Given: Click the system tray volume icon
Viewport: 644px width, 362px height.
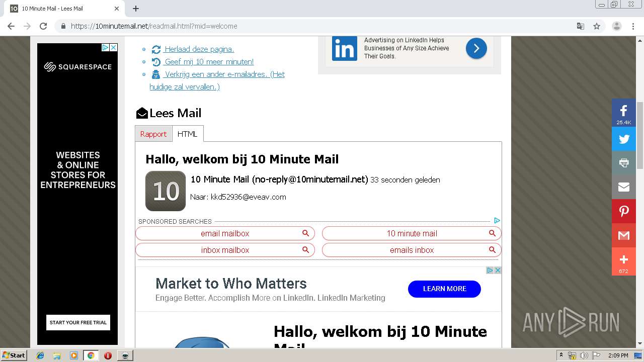Looking at the screenshot, I should coord(584,355).
